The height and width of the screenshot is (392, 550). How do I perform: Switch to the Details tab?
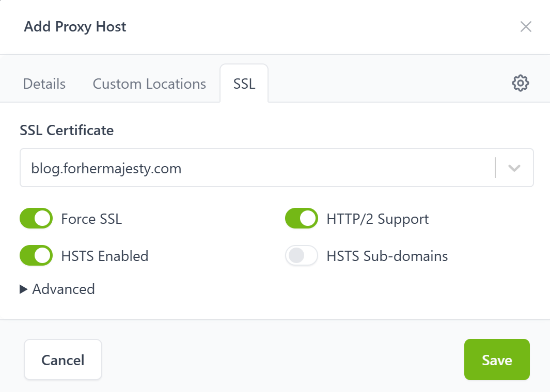44,84
